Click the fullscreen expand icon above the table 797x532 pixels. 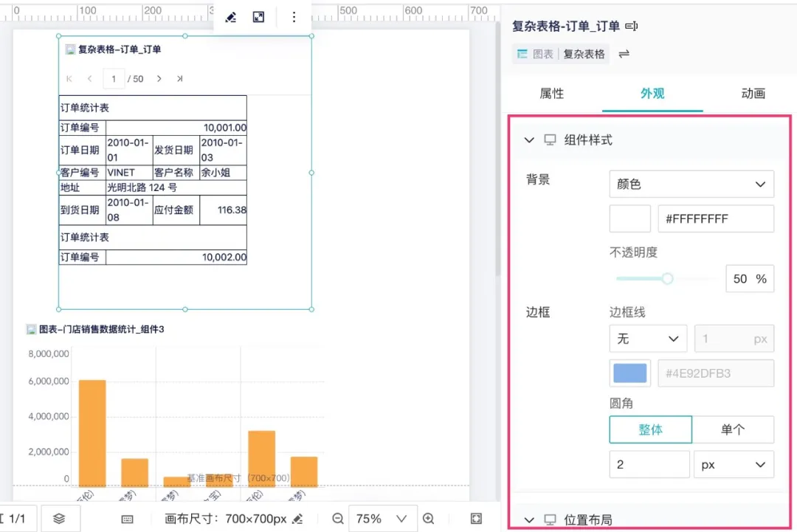click(x=258, y=17)
